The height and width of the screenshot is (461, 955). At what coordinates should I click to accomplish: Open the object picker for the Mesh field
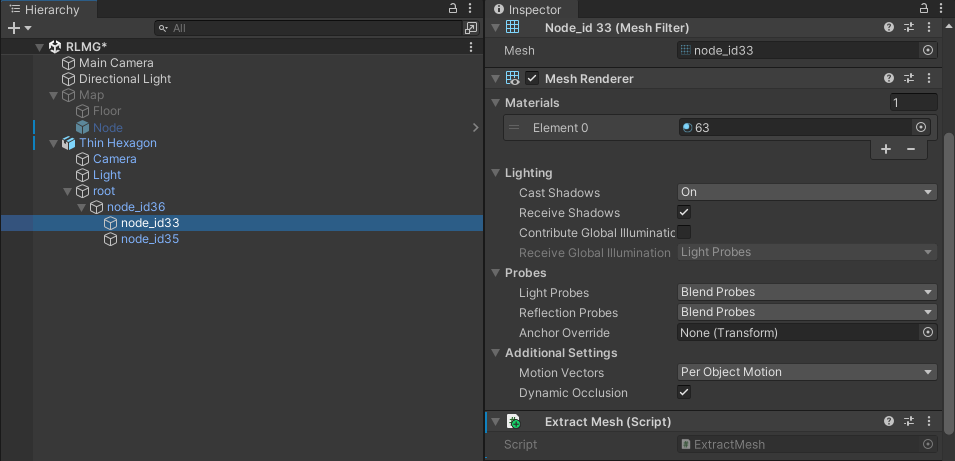tap(928, 51)
